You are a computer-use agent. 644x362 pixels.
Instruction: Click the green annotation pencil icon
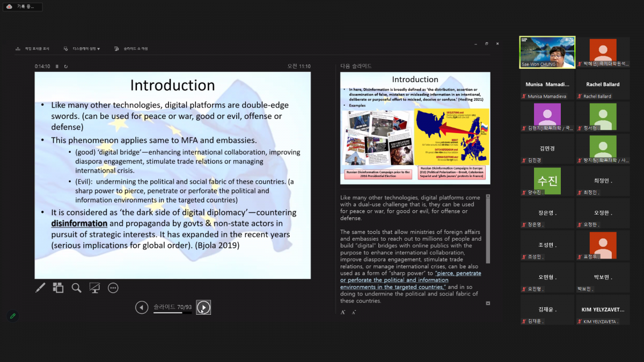coord(13,316)
